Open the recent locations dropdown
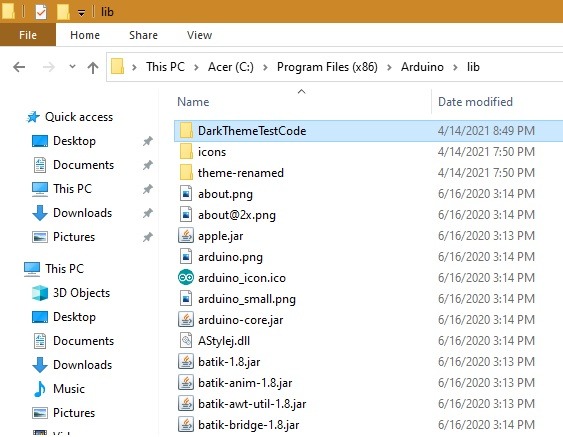This screenshot has height=437, width=563. coord(72,66)
